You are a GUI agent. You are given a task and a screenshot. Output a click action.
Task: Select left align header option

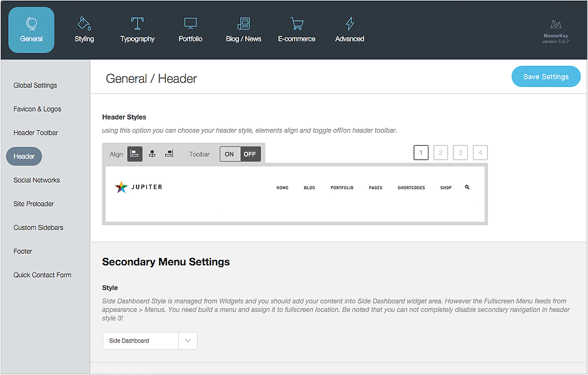135,154
